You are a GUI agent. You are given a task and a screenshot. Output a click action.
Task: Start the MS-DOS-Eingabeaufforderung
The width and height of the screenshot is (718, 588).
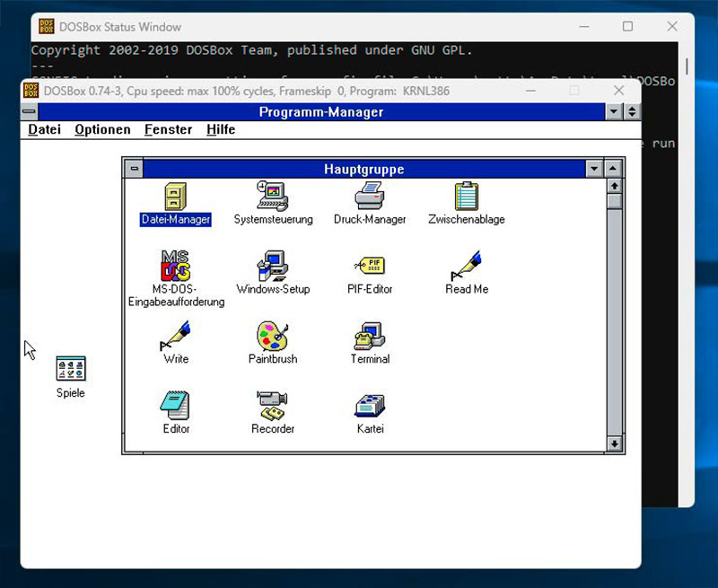pyautogui.click(x=175, y=267)
